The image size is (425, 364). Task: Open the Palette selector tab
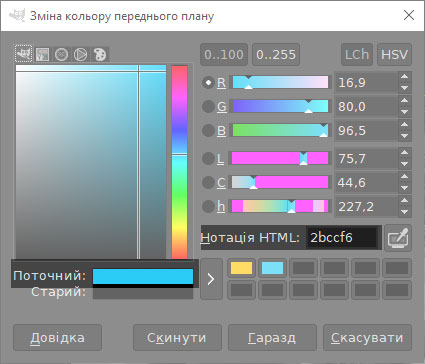click(x=100, y=54)
